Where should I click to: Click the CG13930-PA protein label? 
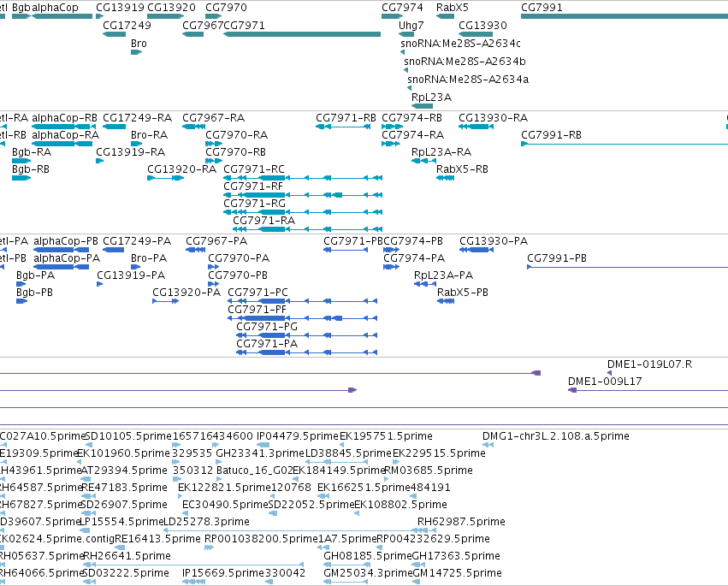[494, 241]
